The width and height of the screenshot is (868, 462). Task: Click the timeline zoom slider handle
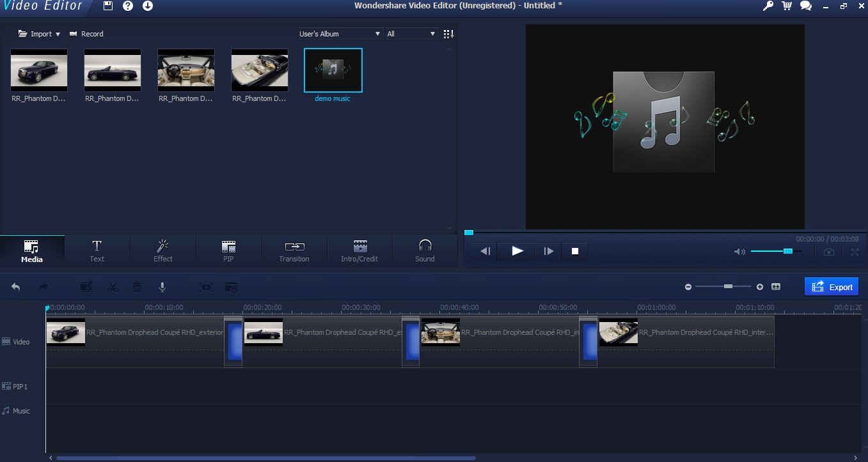[x=728, y=287]
